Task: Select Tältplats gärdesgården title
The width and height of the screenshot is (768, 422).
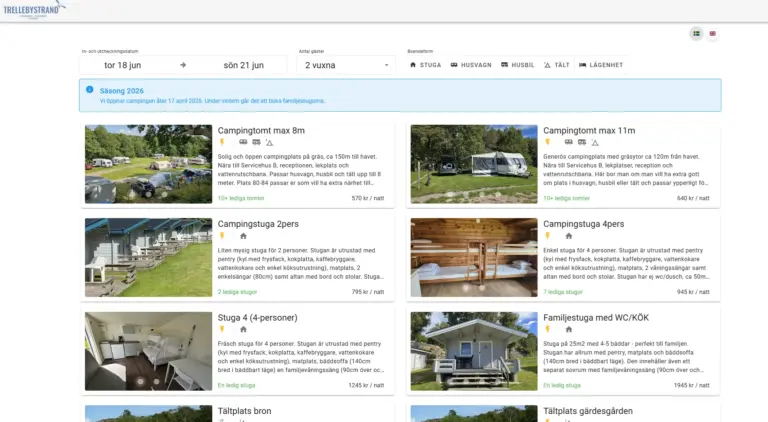Action: (588, 411)
